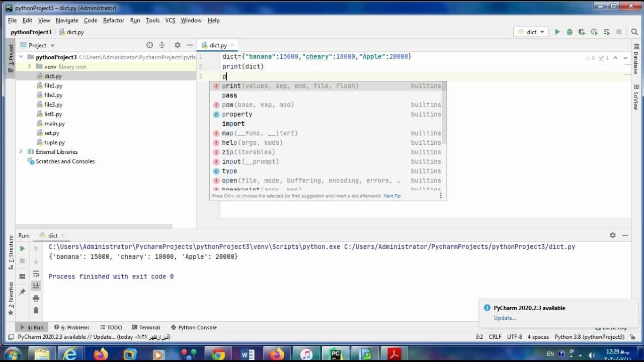Toggle scroll to end in Run console

coord(36,286)
